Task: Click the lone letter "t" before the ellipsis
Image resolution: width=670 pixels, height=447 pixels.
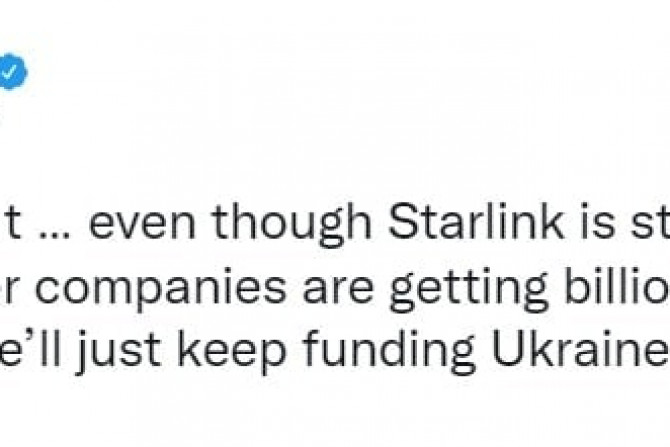Action: pos(15,227)
